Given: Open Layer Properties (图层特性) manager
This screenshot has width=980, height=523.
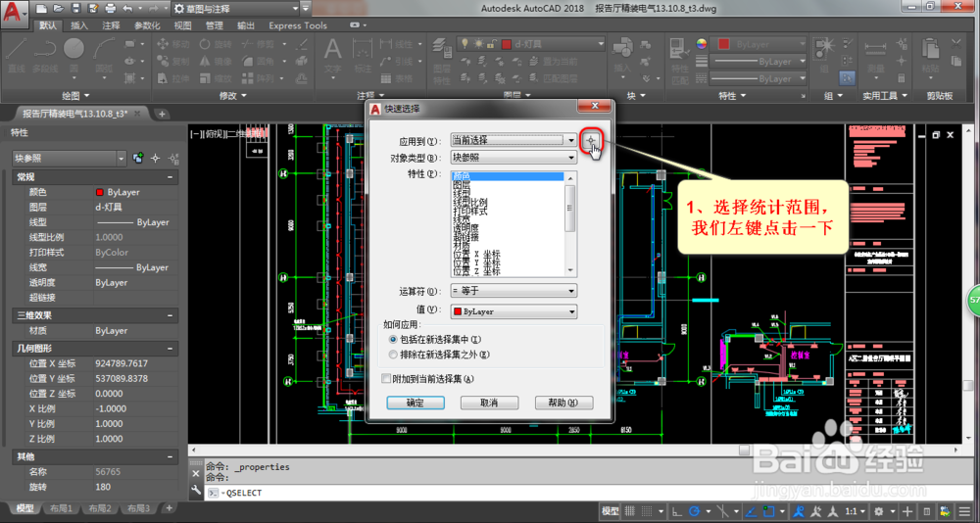Looking at the screenshot, I should coord(442,62).
